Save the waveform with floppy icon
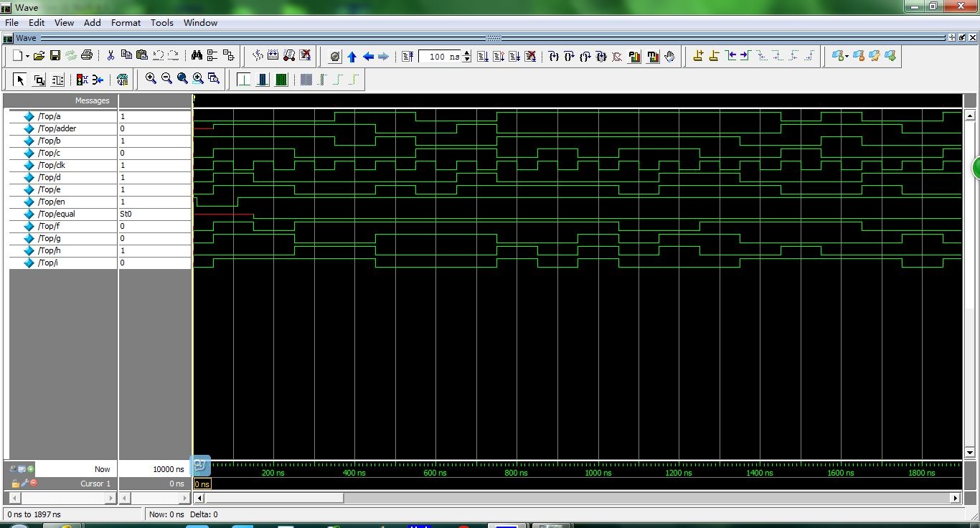The image size is (980, 528). click(x=55, y=56)
